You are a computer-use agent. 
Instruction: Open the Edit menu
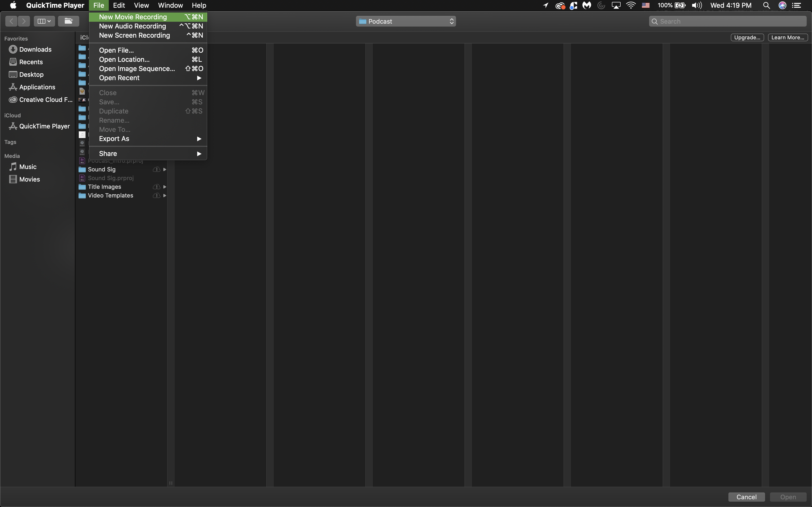[x=119, y=5]
